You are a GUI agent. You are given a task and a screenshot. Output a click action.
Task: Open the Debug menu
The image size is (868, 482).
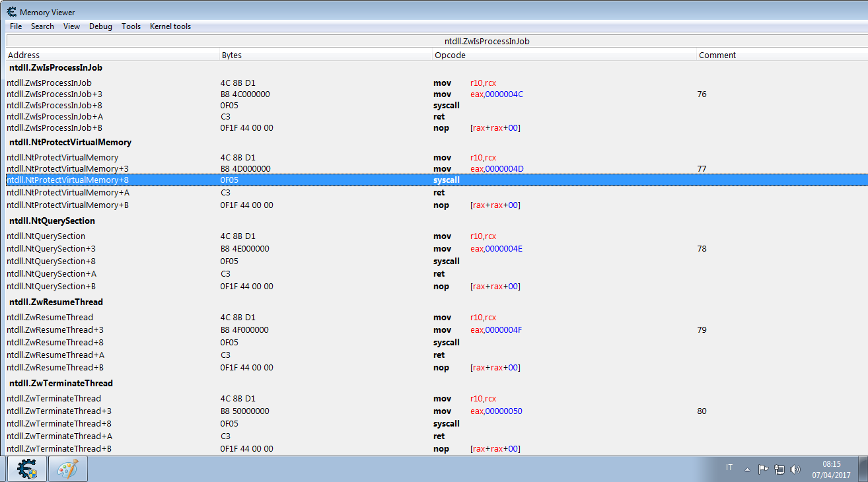coord(100,26)
